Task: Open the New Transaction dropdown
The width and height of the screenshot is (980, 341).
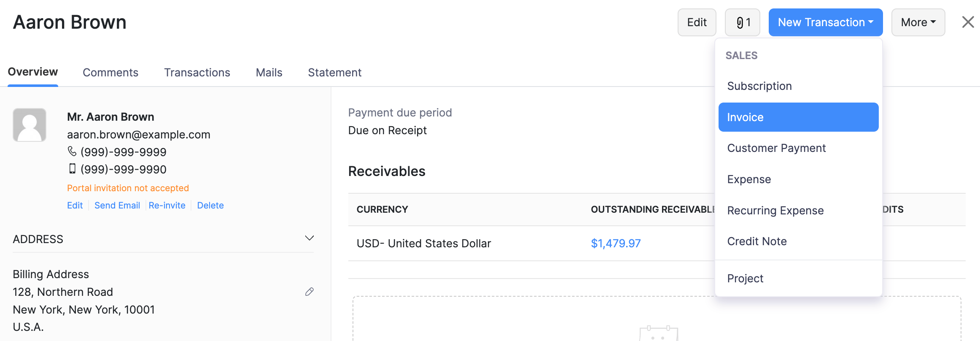Action: [825, 22]
